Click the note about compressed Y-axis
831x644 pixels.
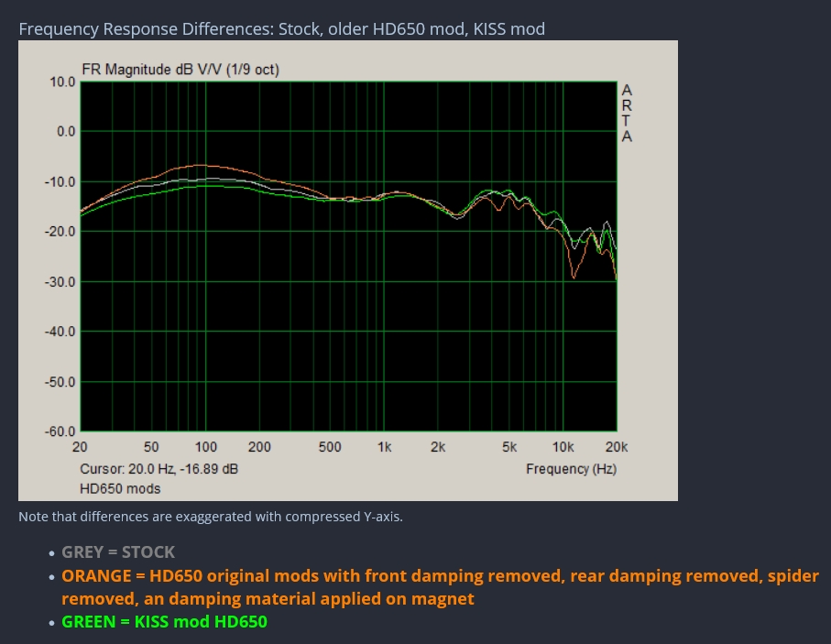click(x=211, y=517)
